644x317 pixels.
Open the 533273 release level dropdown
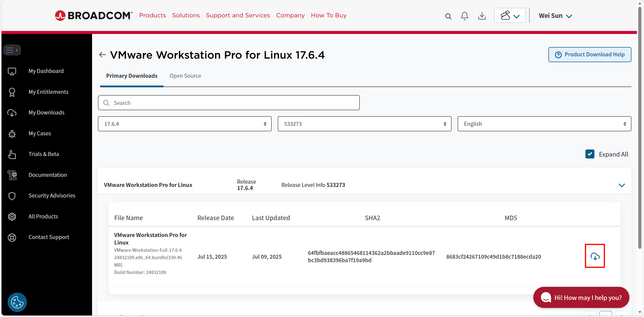click(x=364, y=124)
